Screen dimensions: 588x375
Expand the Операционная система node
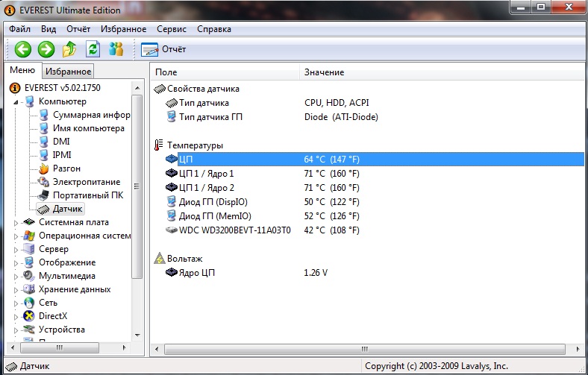[x=16, y=236]
